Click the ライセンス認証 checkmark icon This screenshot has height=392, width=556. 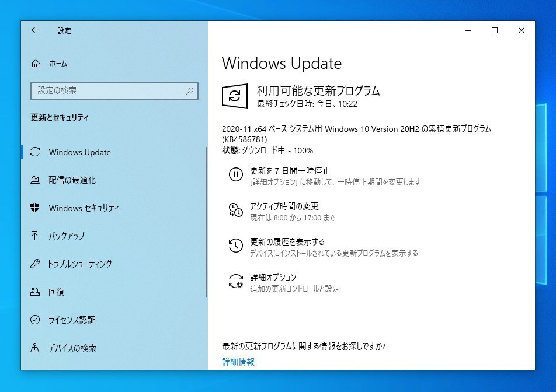pyautogui.click(x=35, y=320)
